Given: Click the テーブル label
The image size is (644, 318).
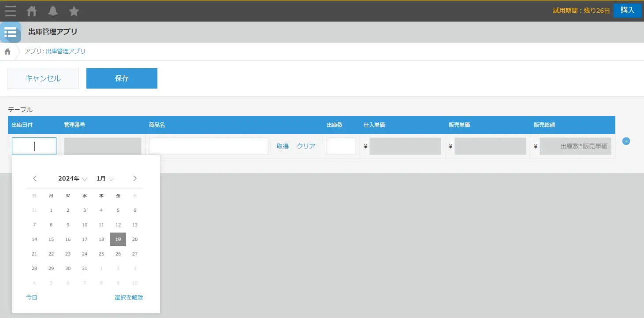Looking at the screenshot, I should pos(20,110).
